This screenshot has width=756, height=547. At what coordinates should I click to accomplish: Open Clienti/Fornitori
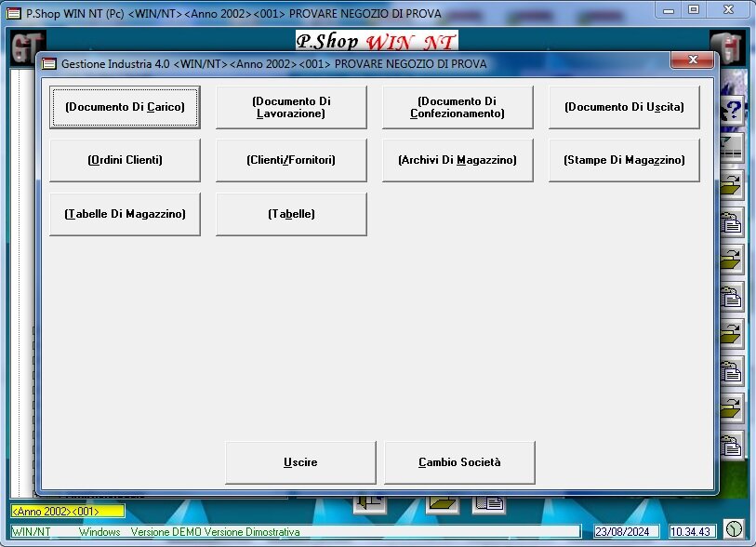coord(291,160)
